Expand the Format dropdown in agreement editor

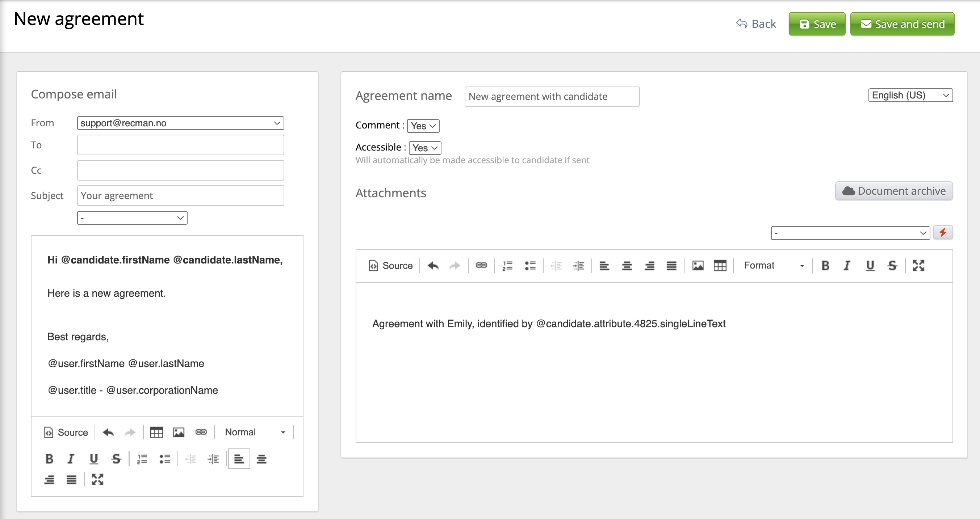[x=773, y=265]
